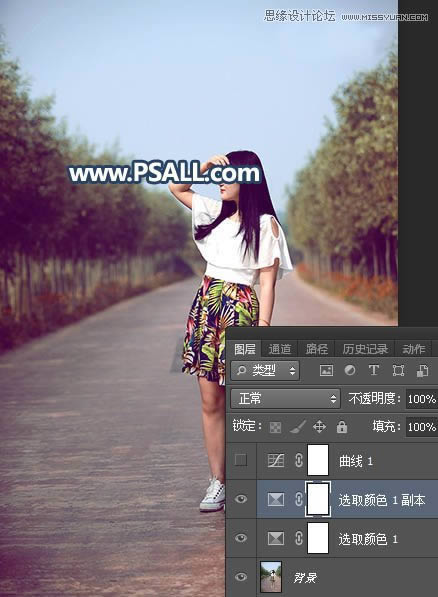Select the type layer filter icon
438x597 pixels.
pyautogui.click(x=374, y=370)
